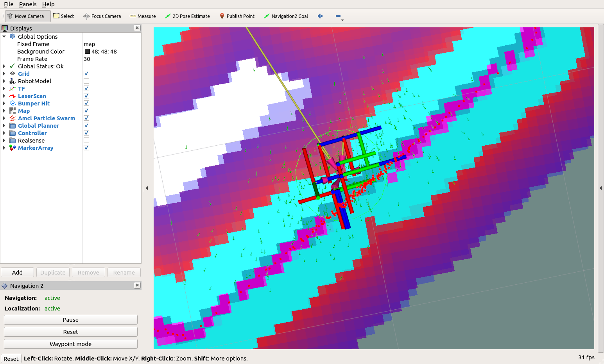Turn off the Amcl Particle Swarm display
Image resolution: width=604 pixels, height=364 pixels.
pos(86,118)
